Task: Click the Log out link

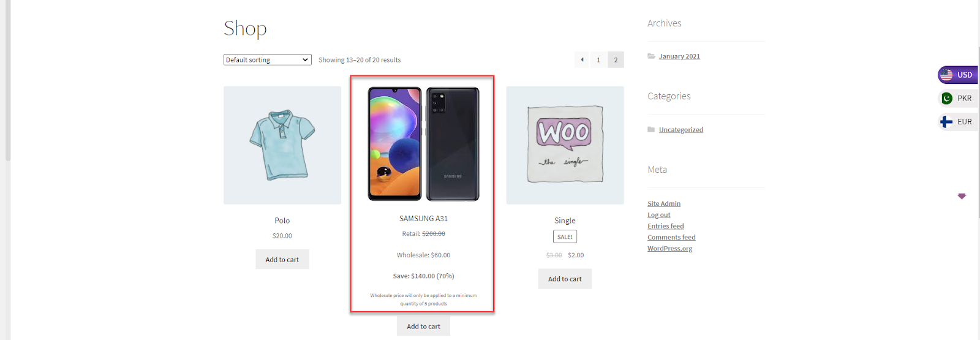Action: click(x=659, y=215)
